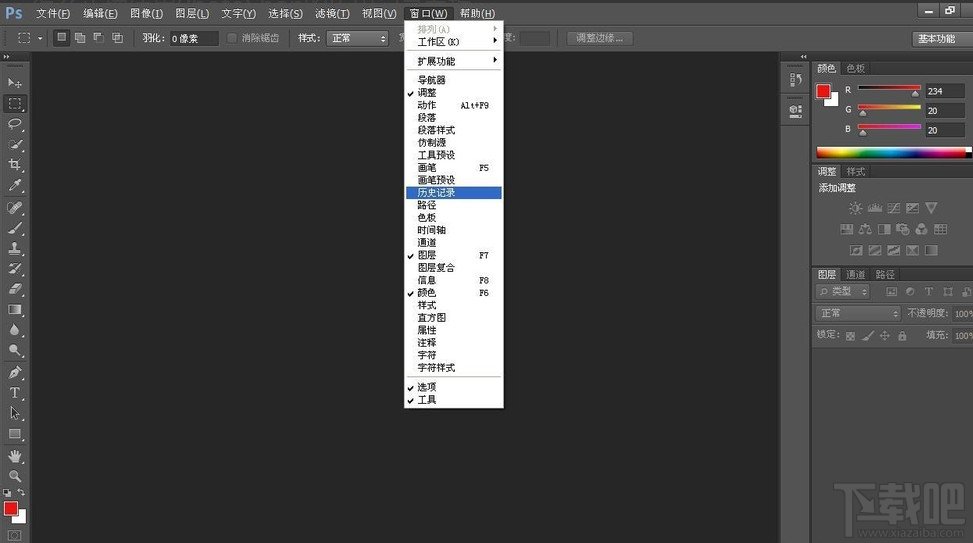Image resolution: width=973 pixels, height=543 pixels.
Task: Select the Clone Stamp tool
Action: [15, 248]
